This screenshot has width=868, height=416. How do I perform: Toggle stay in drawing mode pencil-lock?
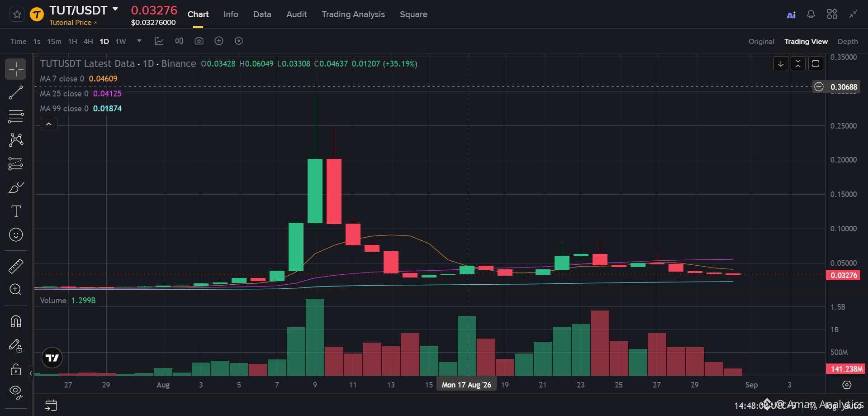click(x=16, y=346)
